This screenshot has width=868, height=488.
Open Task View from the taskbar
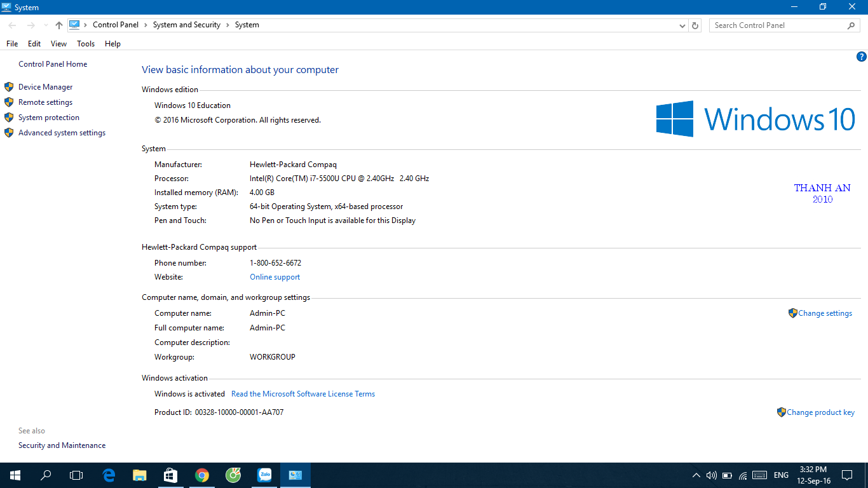click(x=76, y=475)
